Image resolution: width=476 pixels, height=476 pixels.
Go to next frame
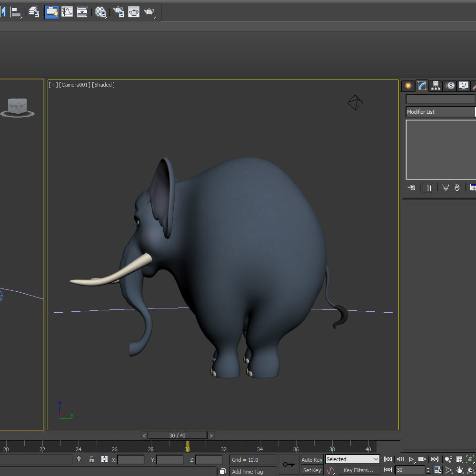coord(422,459)
